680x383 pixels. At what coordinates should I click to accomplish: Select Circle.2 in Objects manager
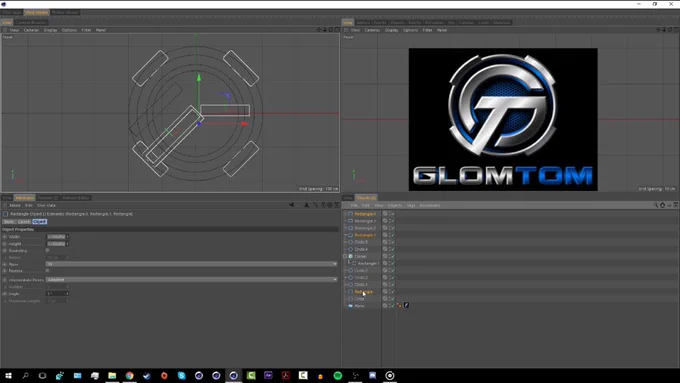[x=361, y=278]
